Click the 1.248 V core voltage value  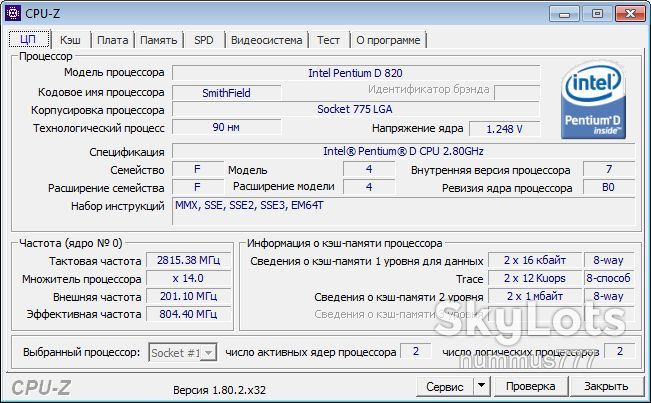tap(504, 129)
